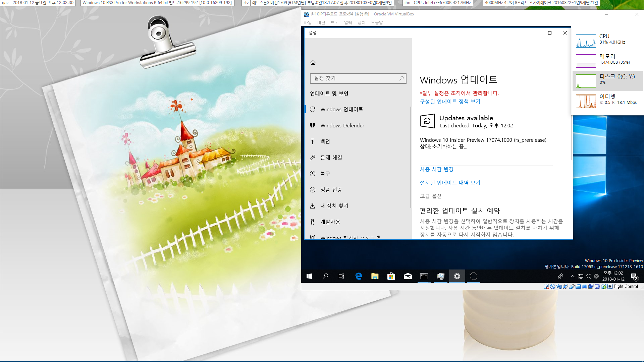644x362 pixels.
Task: Open the 입력 menu in VirtualBox
Action: pos(348,22)
